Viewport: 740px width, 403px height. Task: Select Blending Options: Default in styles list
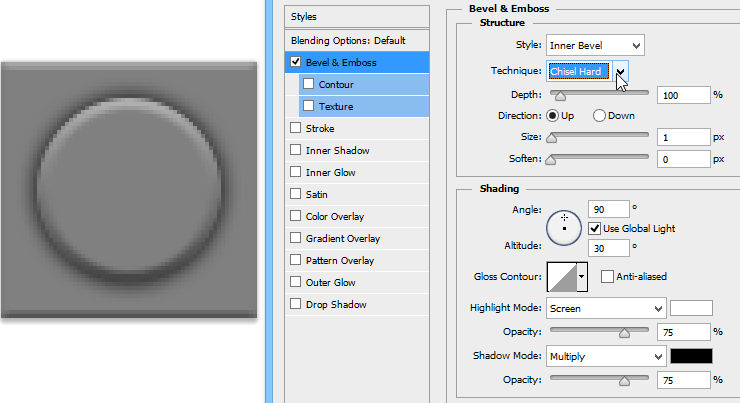348,40
